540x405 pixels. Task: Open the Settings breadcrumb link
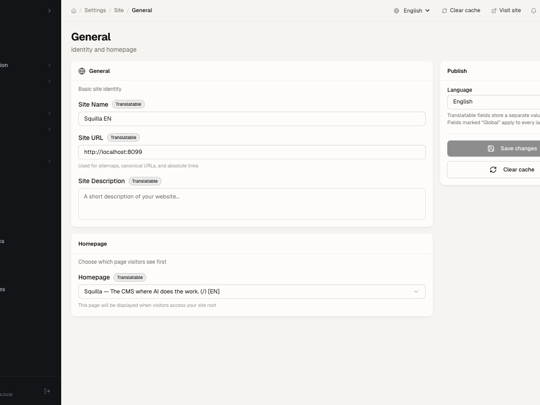[95, 10]
